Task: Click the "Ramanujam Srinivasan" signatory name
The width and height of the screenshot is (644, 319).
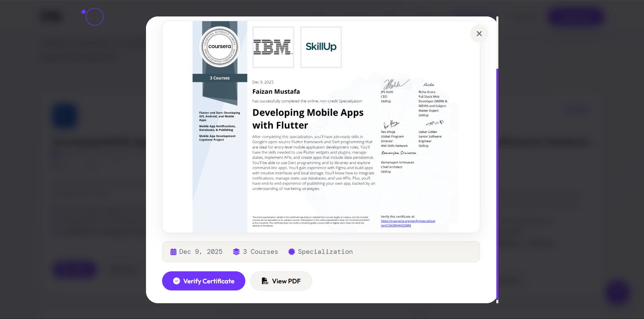Action: coord(397,163)
